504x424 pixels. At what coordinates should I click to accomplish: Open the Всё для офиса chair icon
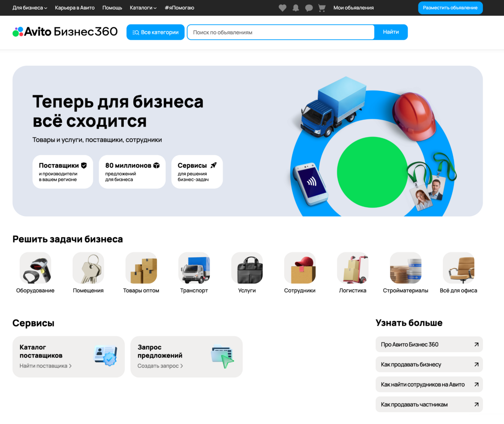(458, 268)
